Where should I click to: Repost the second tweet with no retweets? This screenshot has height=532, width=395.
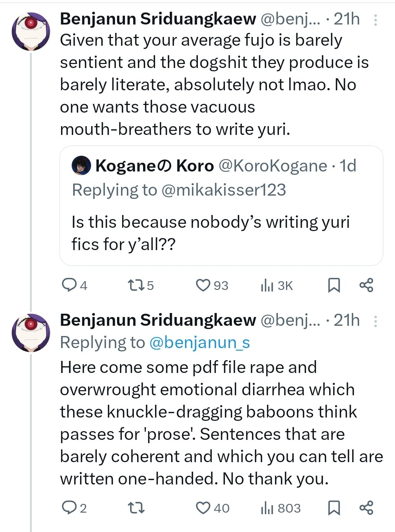click(x=136, y=508)
